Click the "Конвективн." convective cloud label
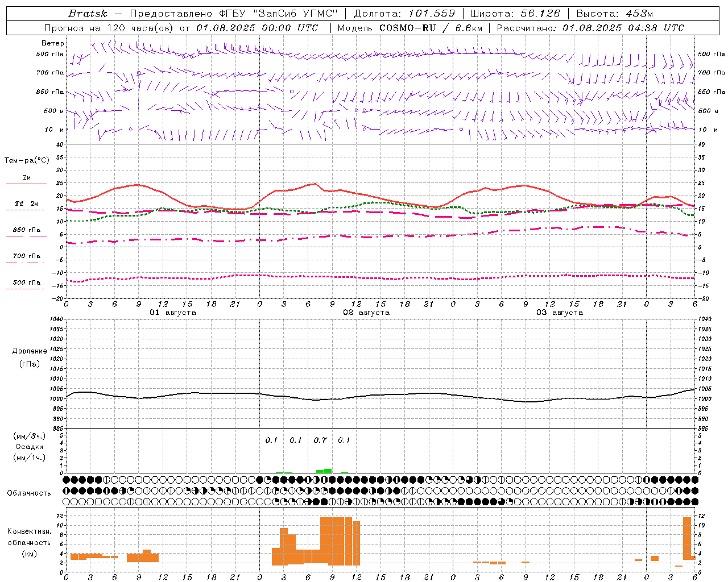 click(30, 531)
